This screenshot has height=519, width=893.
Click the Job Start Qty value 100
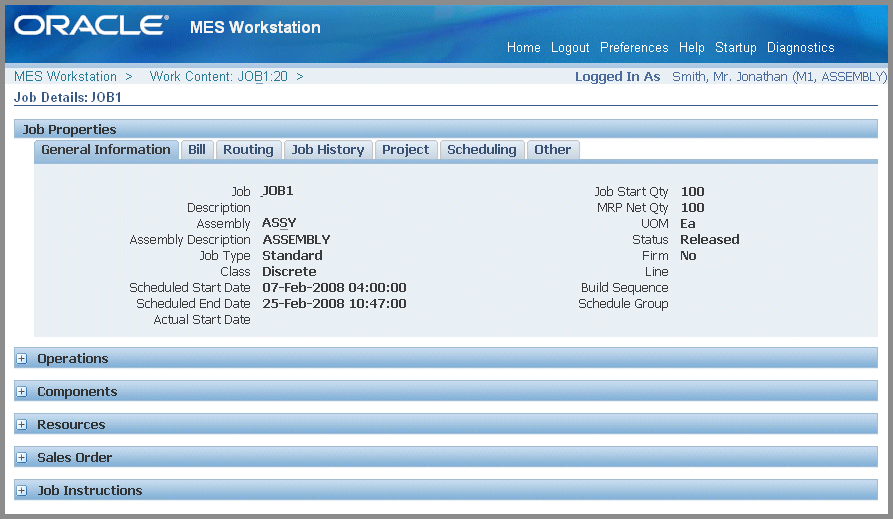(x=693, y=191)
